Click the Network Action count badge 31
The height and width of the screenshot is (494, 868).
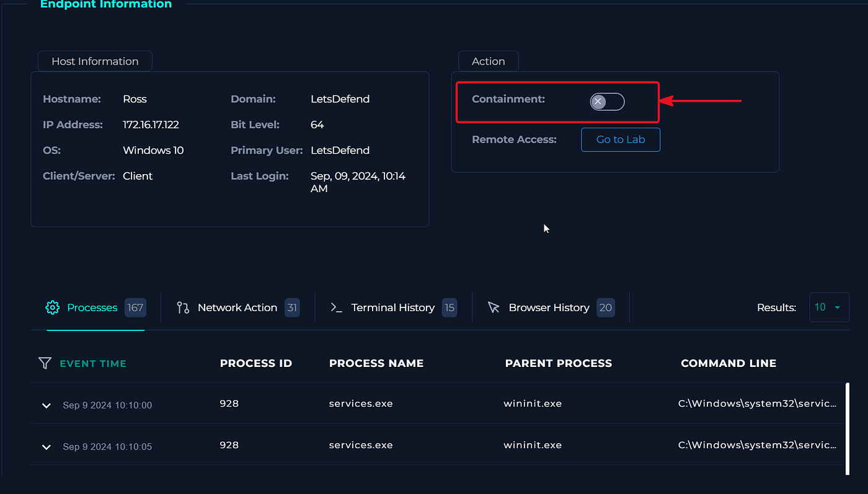click(x=292, y=307)
